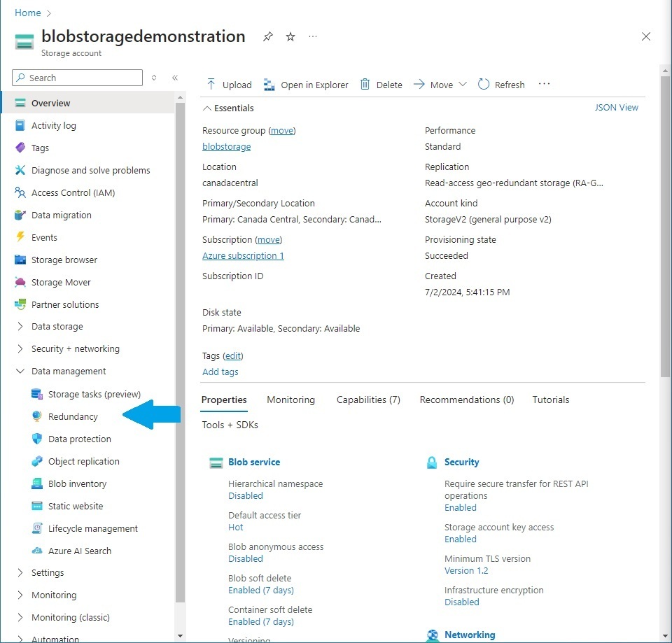Click the Lifecycle management icon
This screenshot has width=672, height=643.
click(x=37, y=528)
